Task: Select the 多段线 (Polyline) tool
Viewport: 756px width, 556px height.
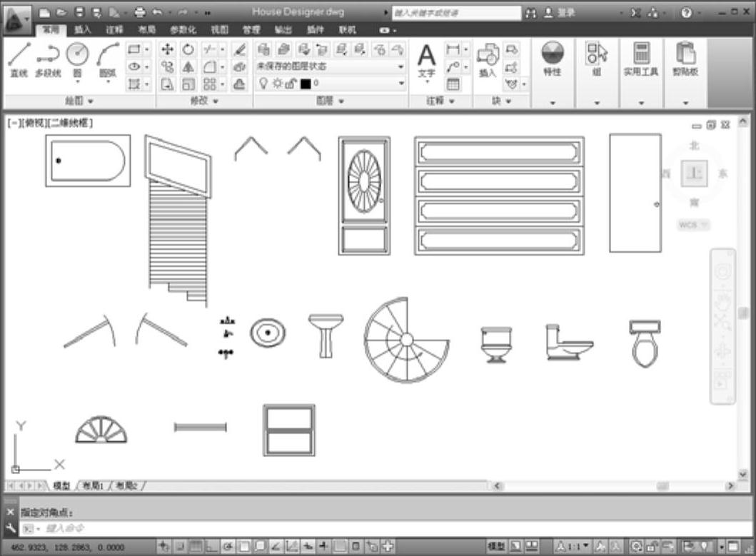Action: point(48,59)
